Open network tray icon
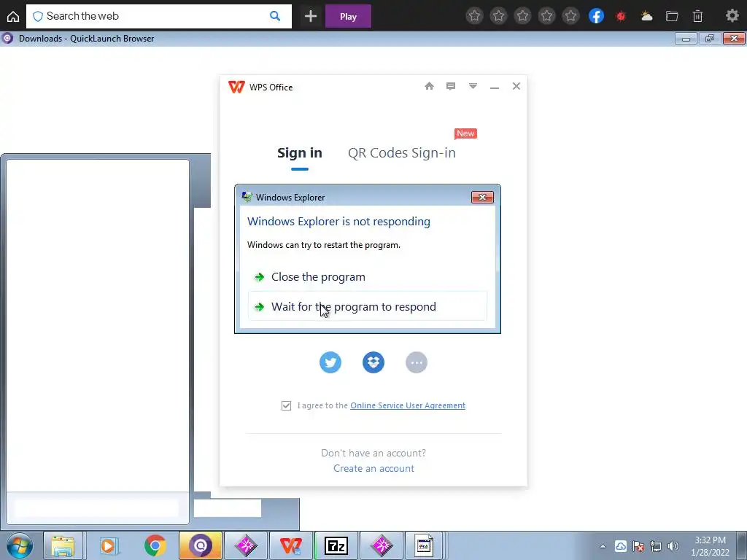The image size is (747, 560). coord(656,546)
